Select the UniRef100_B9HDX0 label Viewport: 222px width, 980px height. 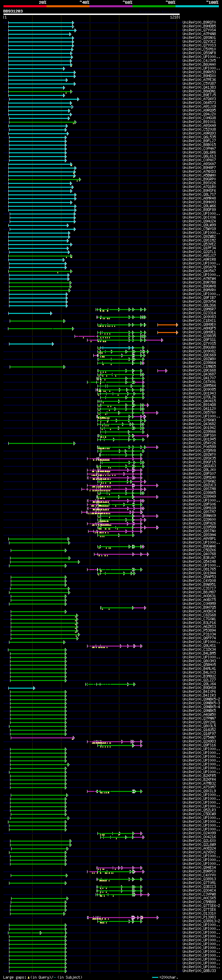(199, 76)
